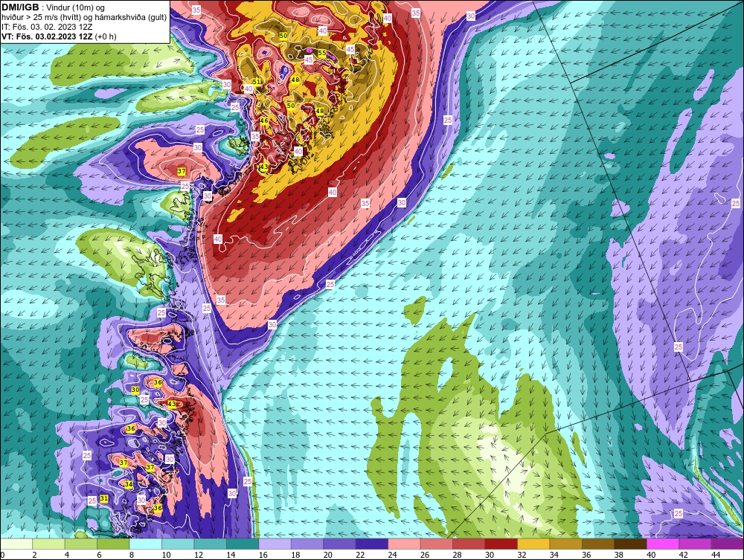Pick the teal 14–16 m/s legend color

tap(243, 544)
